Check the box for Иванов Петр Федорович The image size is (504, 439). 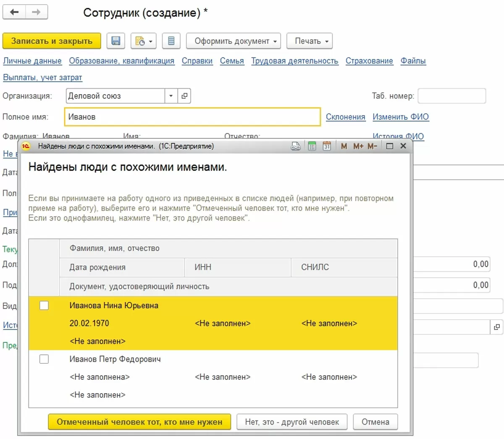click(44, 359)
